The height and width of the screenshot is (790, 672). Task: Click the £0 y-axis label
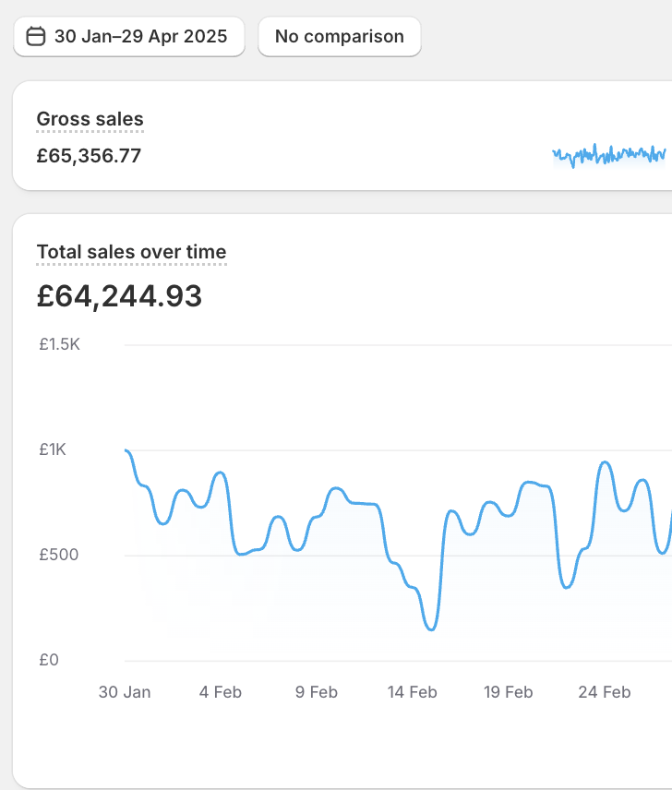click(48, 660)
